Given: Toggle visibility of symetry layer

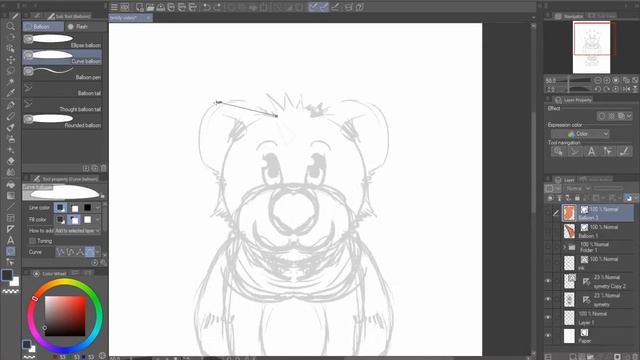Looking at the screenshot, I should (x=548, y=299).
